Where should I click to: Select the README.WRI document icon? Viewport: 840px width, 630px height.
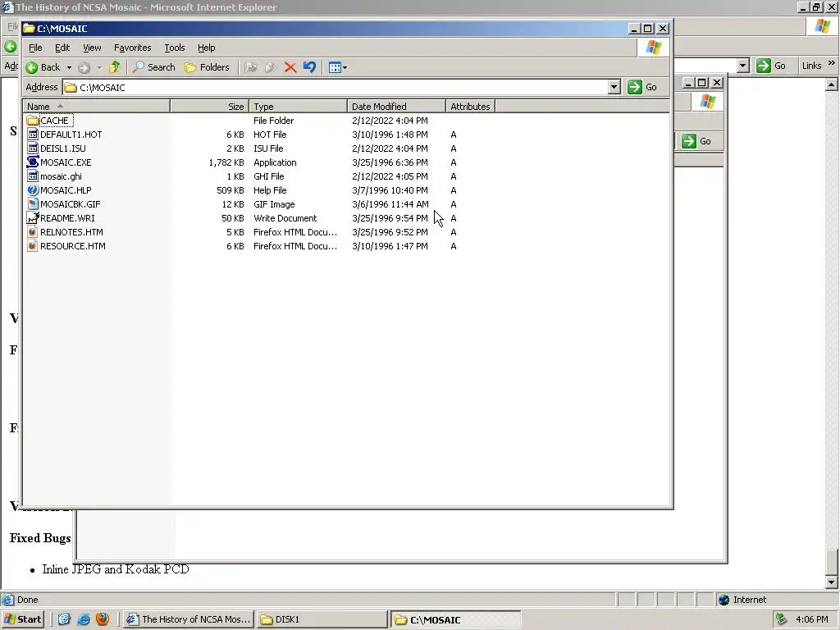pyautogui.click(x=33, y=218)
